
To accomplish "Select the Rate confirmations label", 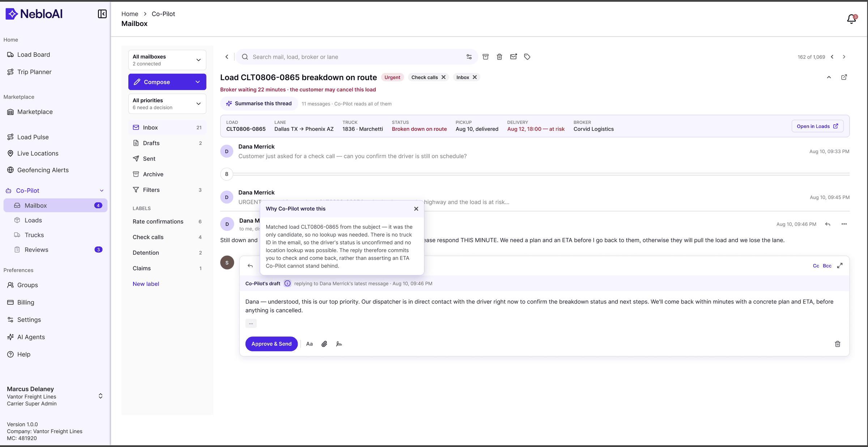I will [x=167, y=222].
